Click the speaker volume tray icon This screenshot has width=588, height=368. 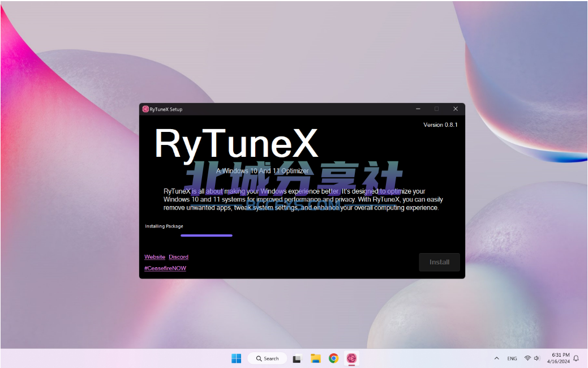(537, 358)
